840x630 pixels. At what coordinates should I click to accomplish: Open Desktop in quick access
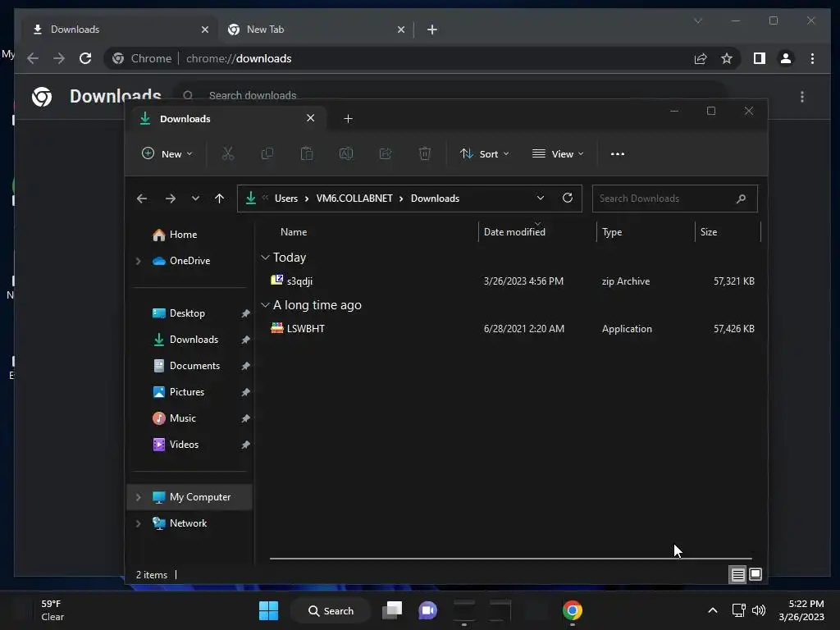click(187, 313)
